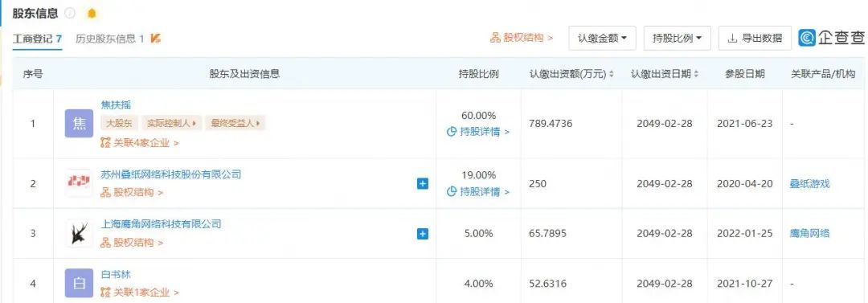View 持股详情 for 19.00% holding
Viewport: 868px width, 303px height.
(x=477, y=191)
